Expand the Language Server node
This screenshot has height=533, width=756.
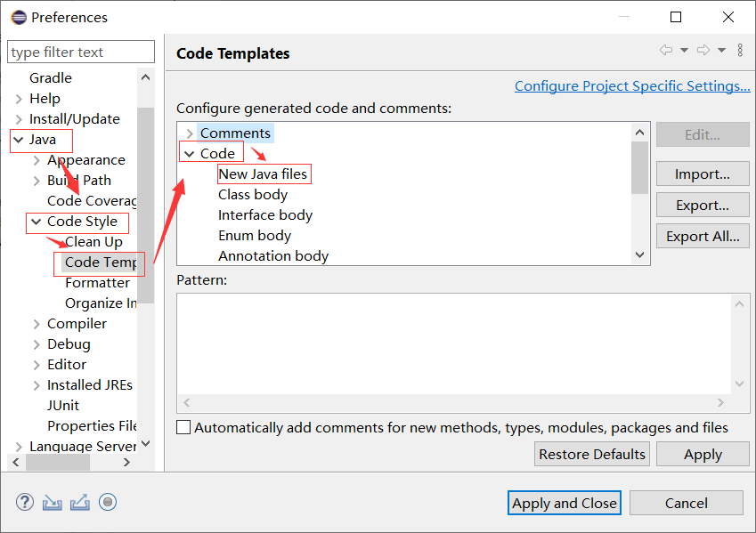pyautogui.click(x=19, y=447)
